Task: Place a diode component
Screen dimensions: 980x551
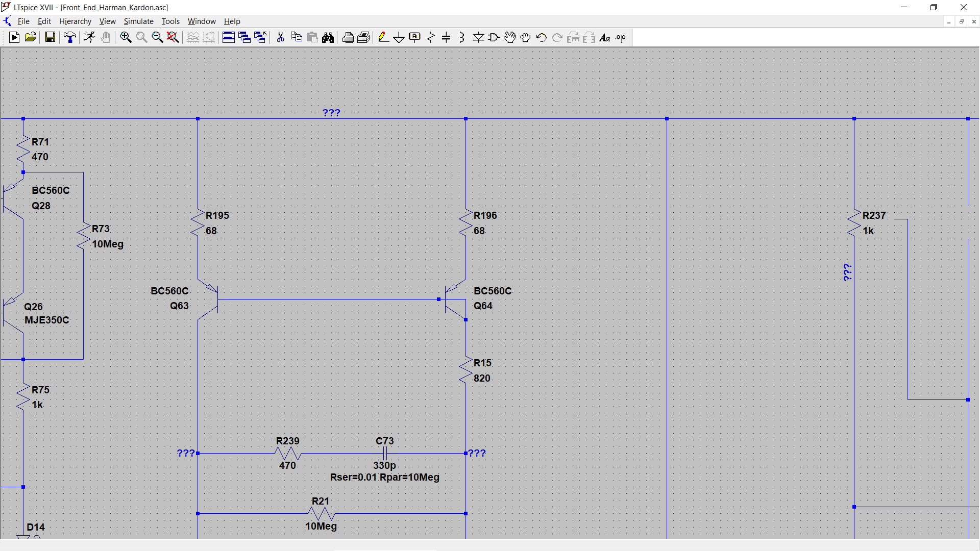Action: point(478,37)
